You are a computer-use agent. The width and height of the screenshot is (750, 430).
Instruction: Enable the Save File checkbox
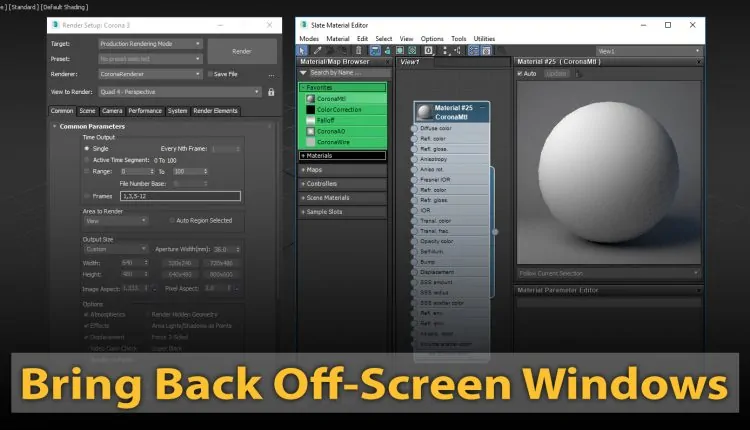pyautogui.click(x=209, y=73)
